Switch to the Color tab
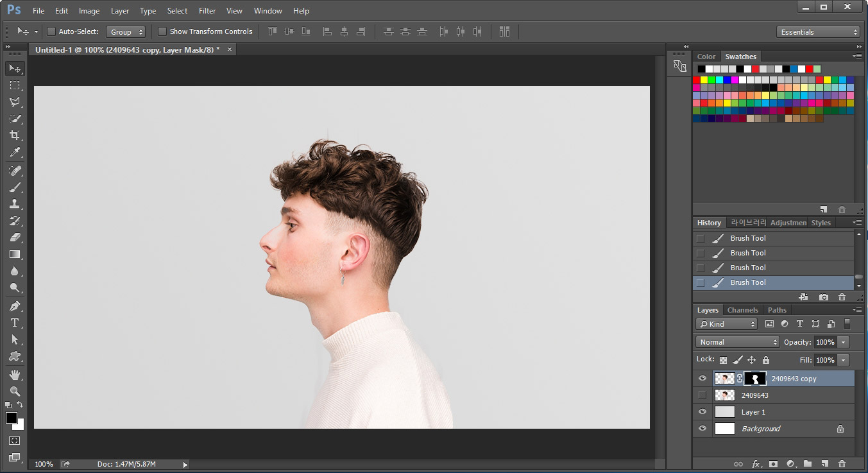Screen dimensions: 868x473 [x=706, y=56]
